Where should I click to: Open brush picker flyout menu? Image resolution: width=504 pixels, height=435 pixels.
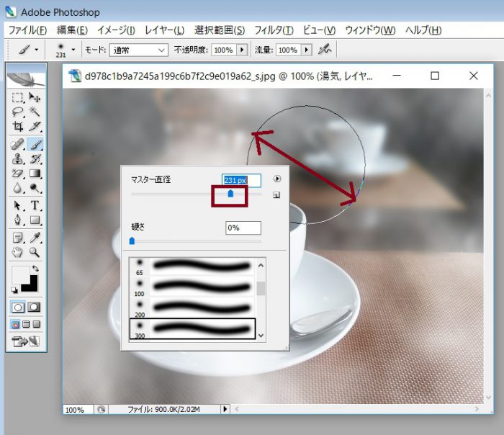(x=276, y=179)
